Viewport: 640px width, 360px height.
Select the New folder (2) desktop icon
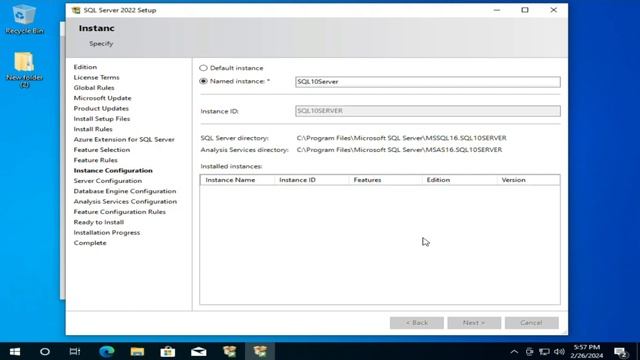tap(24, 69)
